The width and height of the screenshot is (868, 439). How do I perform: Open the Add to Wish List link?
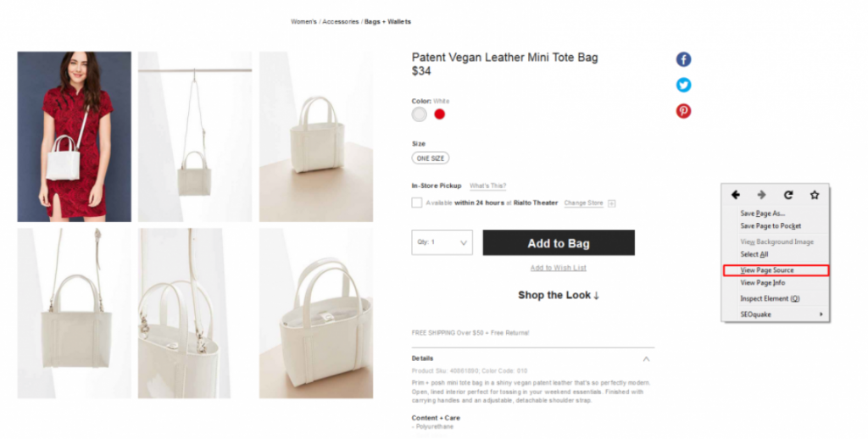tap(558, 268)
